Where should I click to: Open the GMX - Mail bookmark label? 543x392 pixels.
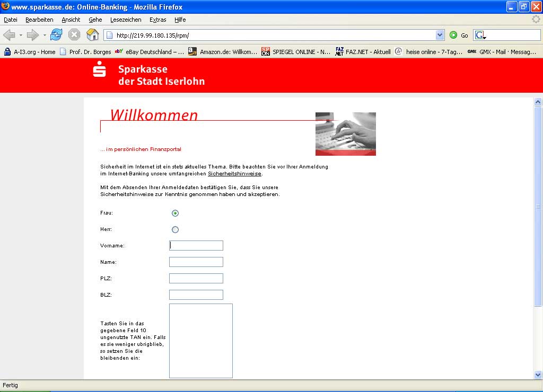click(507, 52)
